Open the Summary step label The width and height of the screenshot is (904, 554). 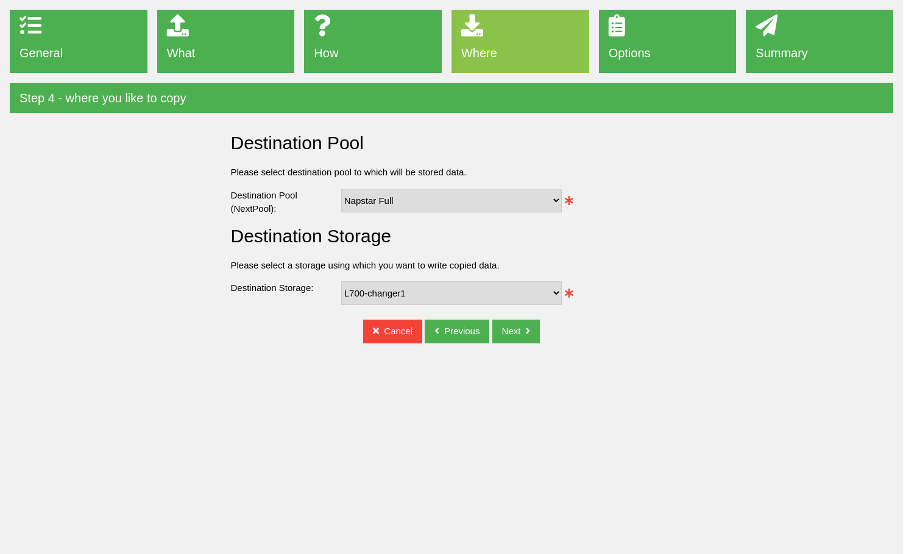781,53
